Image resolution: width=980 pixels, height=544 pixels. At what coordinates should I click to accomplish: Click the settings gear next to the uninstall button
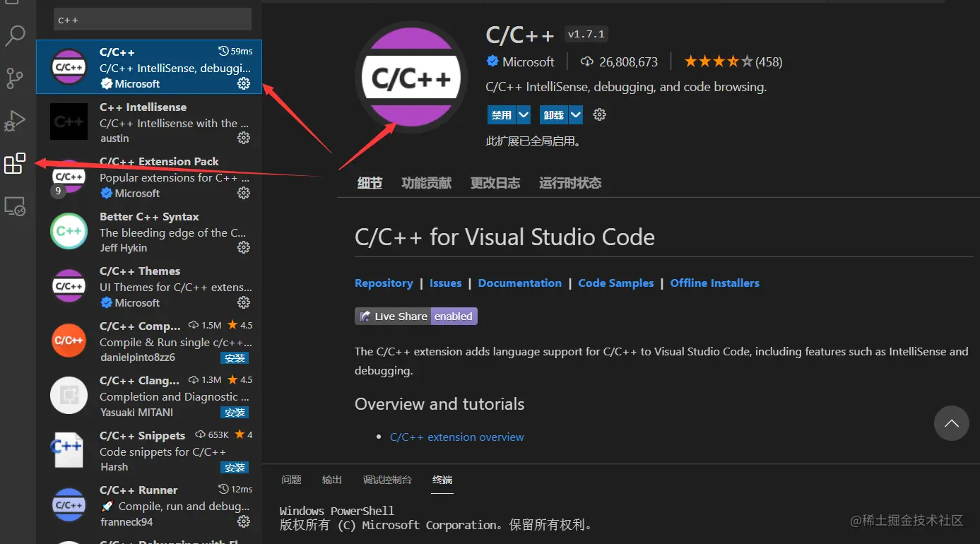(599, 114)
